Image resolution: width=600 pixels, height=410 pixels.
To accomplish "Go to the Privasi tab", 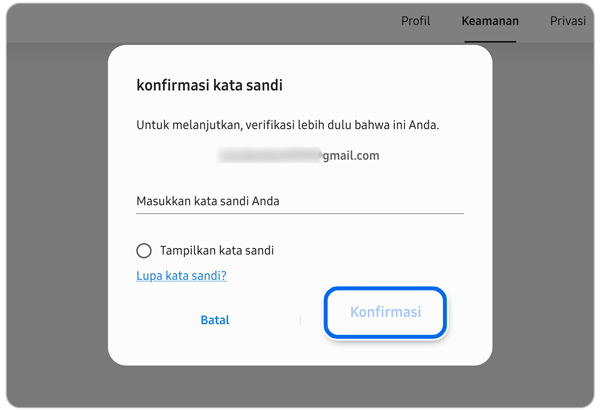I will (567, 20).
